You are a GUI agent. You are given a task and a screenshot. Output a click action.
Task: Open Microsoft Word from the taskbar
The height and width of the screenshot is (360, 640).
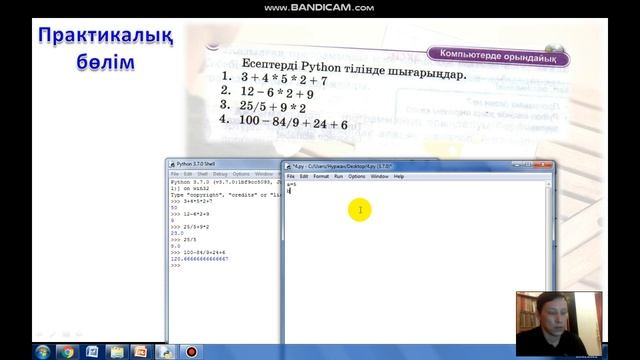coord(92,351)
